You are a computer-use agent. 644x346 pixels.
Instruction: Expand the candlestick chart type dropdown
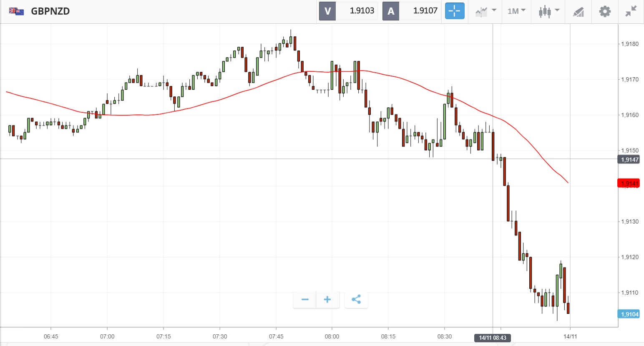coord(548,11)
